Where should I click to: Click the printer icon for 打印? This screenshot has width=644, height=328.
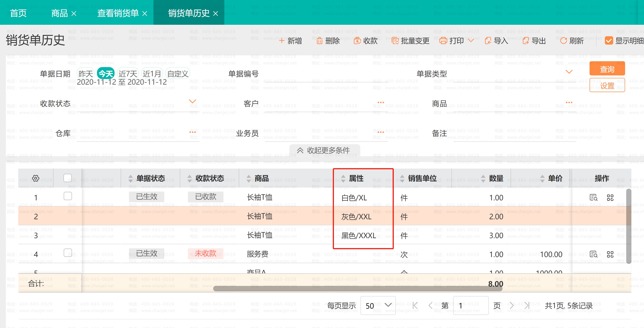(443, 41)
